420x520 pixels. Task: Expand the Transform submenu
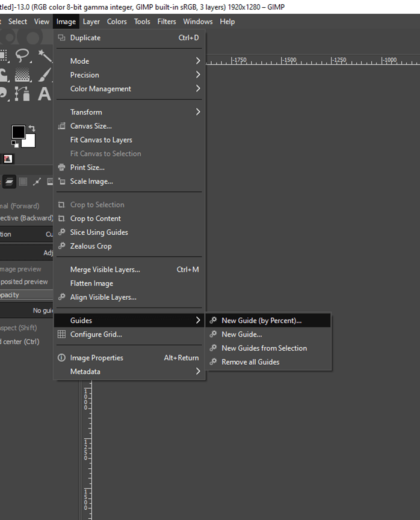[129, 112]
